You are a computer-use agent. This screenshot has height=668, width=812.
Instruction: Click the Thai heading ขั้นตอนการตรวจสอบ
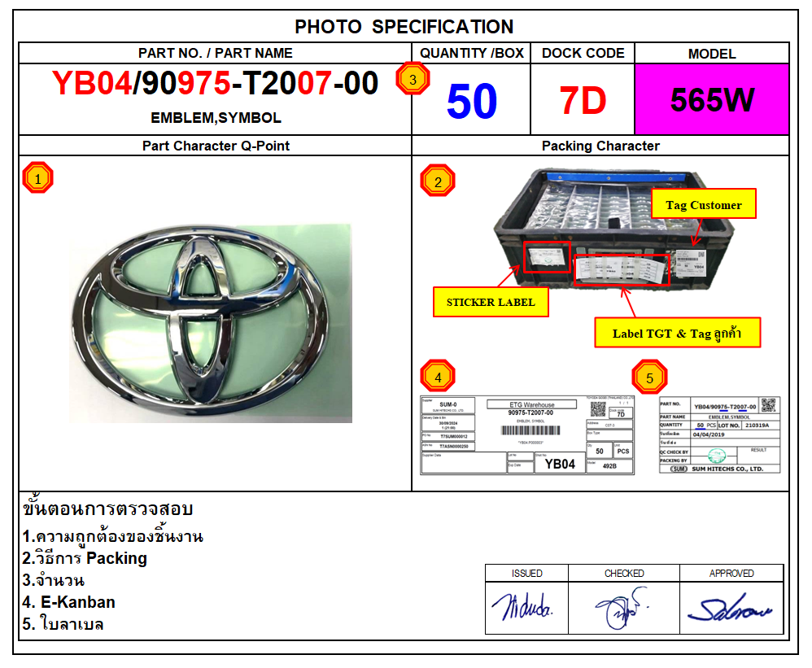107,508
